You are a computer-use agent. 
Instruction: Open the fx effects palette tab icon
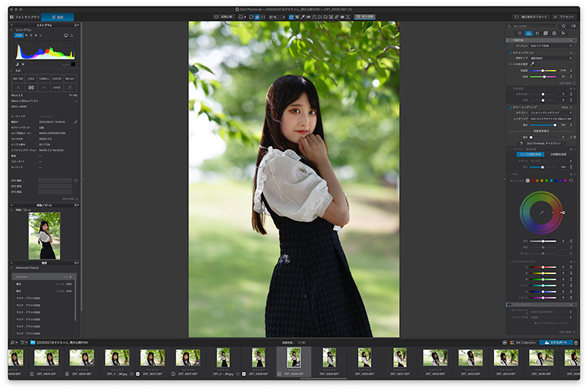point(563,33)
